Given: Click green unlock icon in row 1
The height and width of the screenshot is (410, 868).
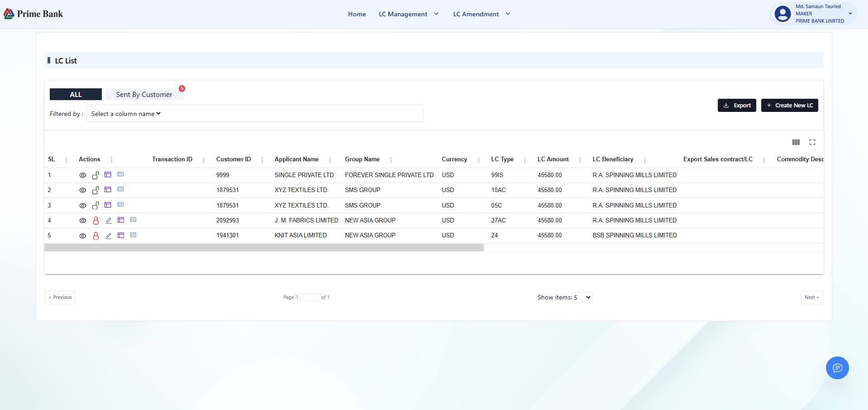Looking at the screenshot, I should click(x=95, y=175).
